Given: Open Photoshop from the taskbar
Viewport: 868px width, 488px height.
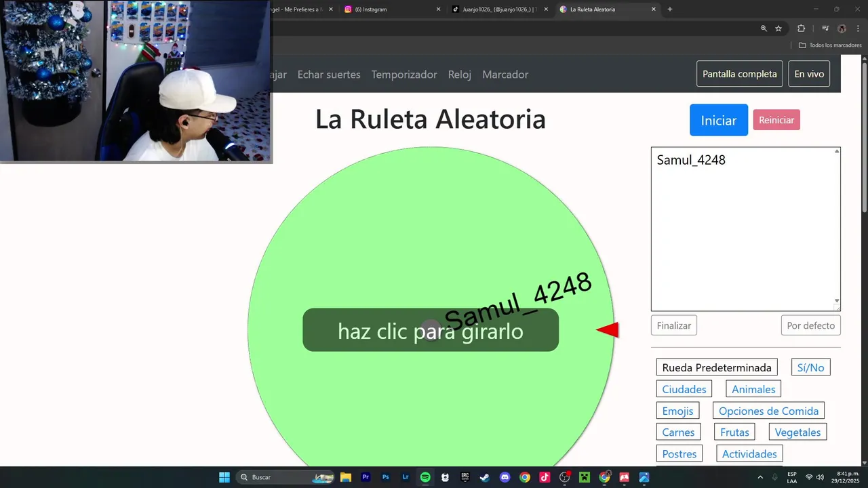Looking at the screenshot, I should [386, 477].
